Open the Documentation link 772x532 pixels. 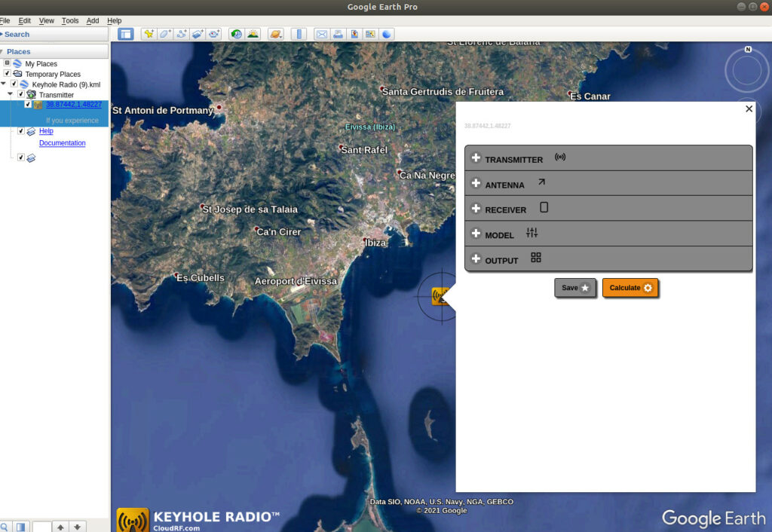click(63, 142)
